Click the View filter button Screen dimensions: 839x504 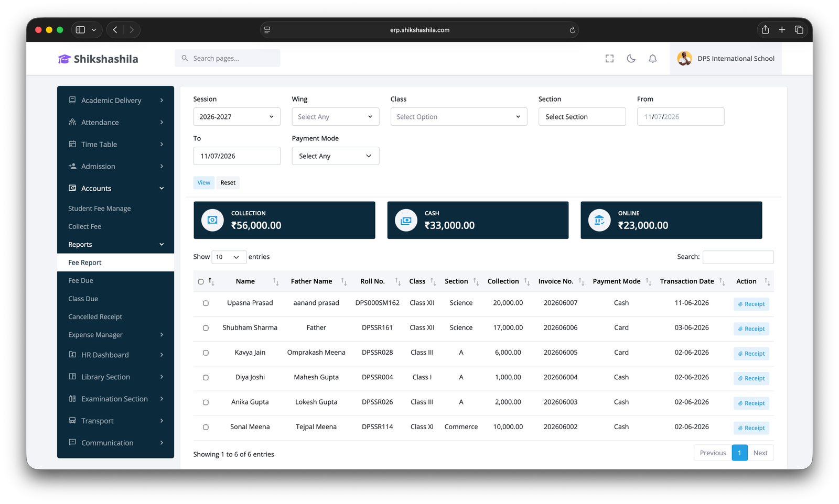pyautogui.click(x=204, y=182)
